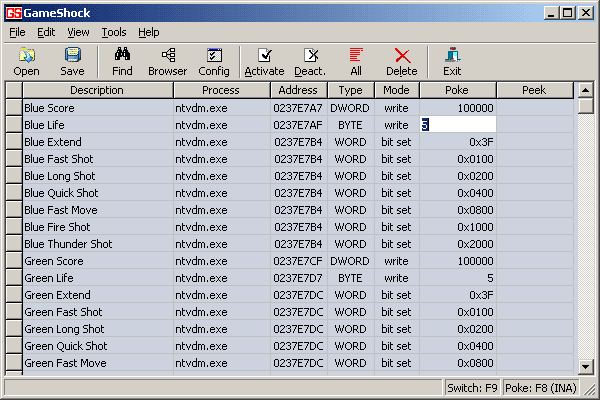Open the Help menu
The height and width of the screenshot is (400, 600).
[148, 33]
